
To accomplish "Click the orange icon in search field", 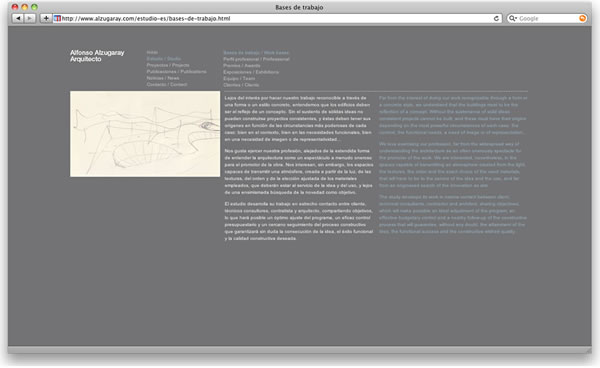I will (x=582, y=18).
